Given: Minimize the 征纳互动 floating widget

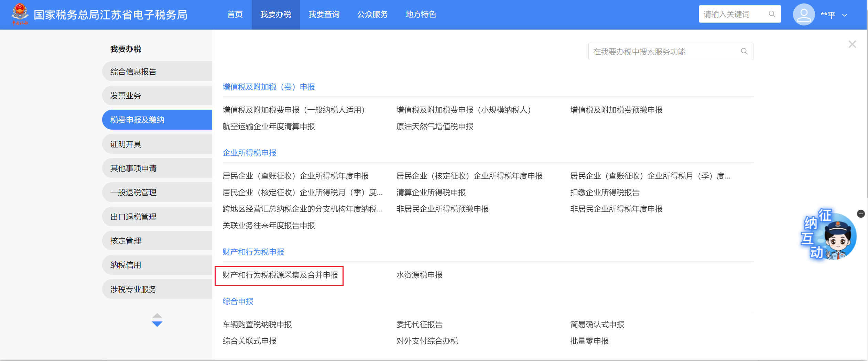Looking at the screenshot, I should pyautogui.click(x=861, y=214).
